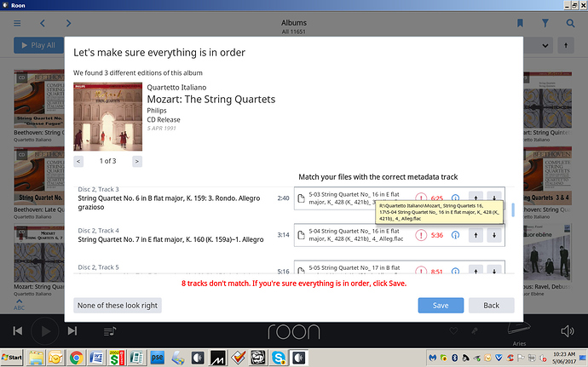The image size is (588, 367).
Task: Open the Windows Start menu
Action: (12, 358)
